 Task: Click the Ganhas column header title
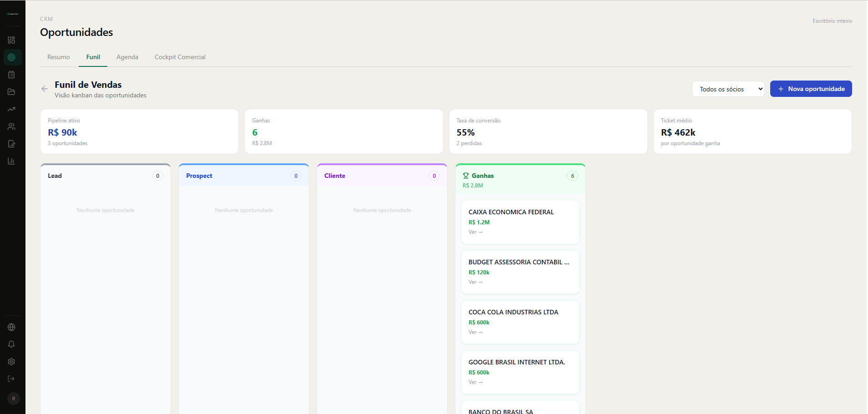tap(482, 176)
